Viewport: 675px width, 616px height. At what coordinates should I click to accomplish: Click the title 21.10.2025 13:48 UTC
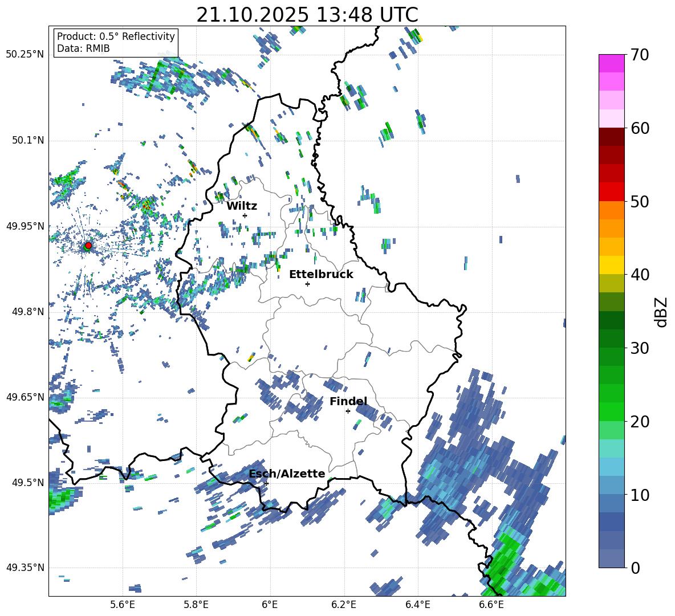coord(307,15)
